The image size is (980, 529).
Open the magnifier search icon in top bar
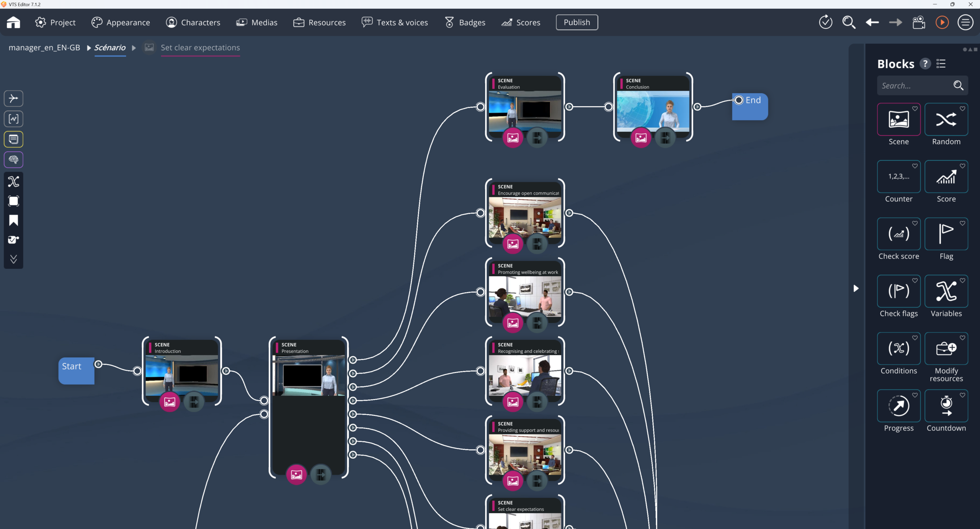click(849, 22)
